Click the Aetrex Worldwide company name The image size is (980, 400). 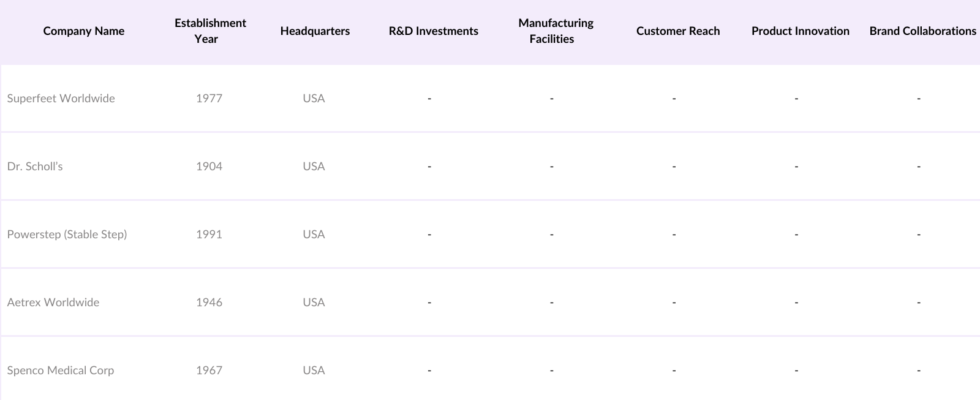point(53,303)
